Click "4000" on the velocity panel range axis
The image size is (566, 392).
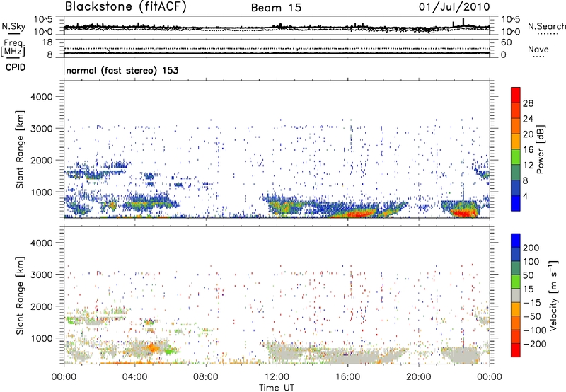[x=42, y=243]
